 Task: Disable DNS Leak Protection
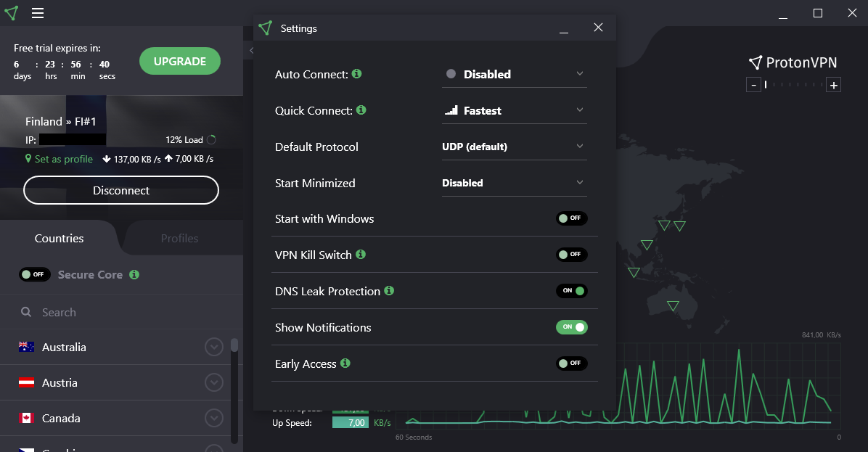[572, 291]
